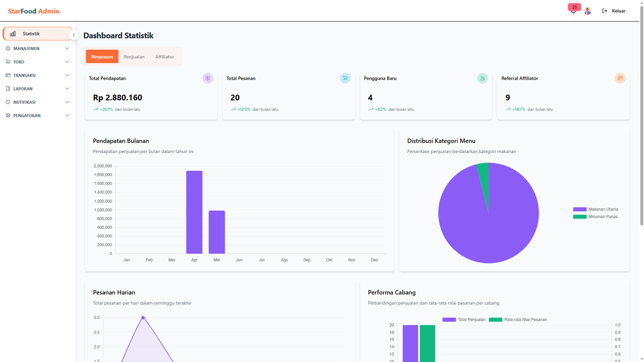Click the cart icon on Total Pesanan
644x362 pixels.
pos(345,78)
